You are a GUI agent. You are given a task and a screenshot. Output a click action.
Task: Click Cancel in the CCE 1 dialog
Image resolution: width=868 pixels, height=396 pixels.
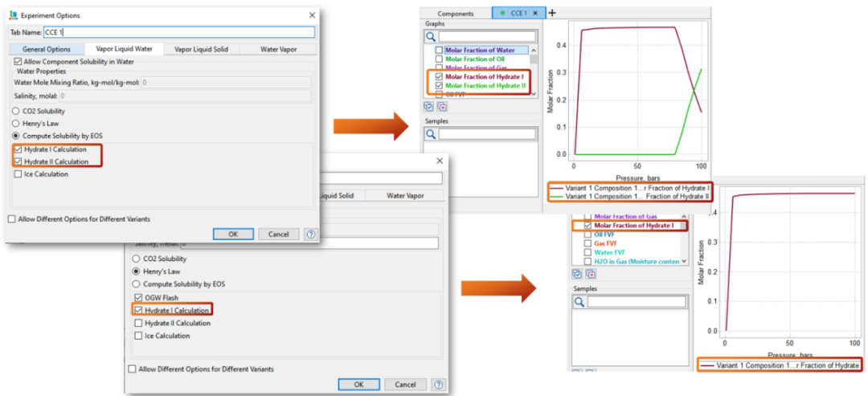point(278,234)
